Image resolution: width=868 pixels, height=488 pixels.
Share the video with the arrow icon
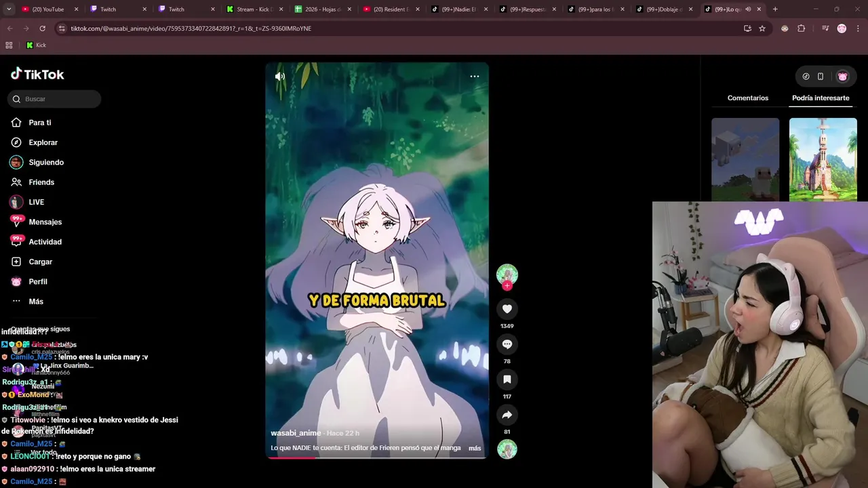(x=507, y=415)
